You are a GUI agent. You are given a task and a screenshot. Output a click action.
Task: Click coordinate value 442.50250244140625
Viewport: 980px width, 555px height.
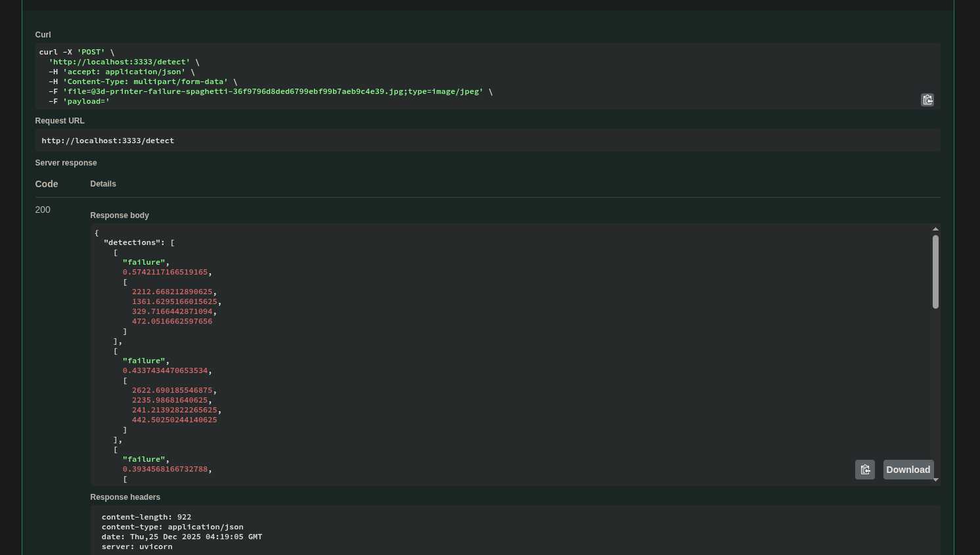(175, 420)
